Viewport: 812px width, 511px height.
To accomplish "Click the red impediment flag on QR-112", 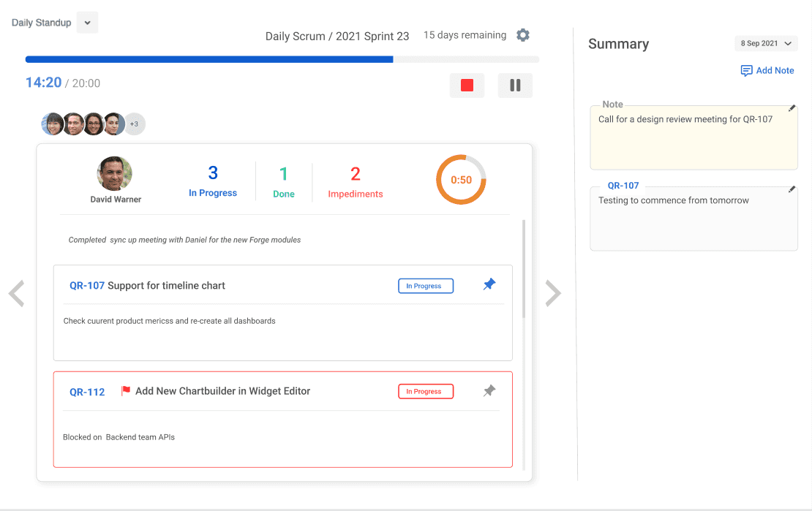I will [x=125, y=390].
